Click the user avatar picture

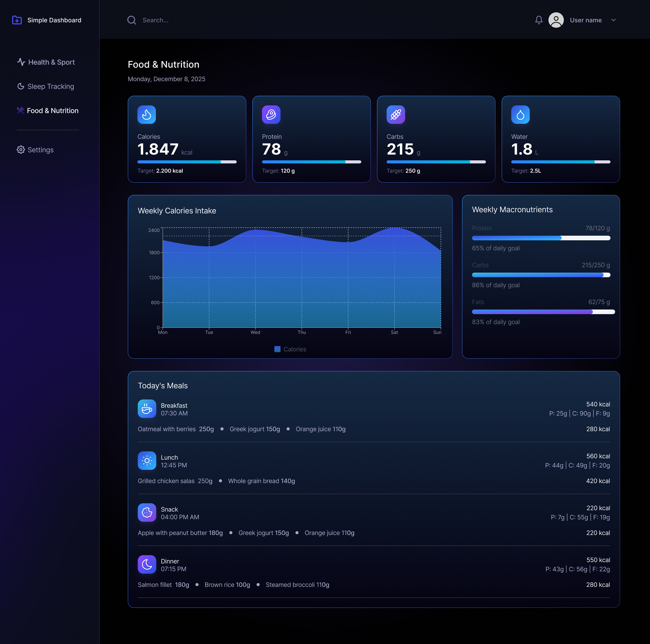(x=556, y=20)
